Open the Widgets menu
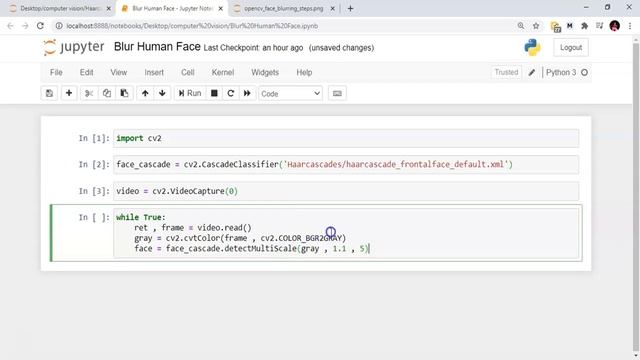This screenshot has height=360, width=640. (x=265, y=72)
